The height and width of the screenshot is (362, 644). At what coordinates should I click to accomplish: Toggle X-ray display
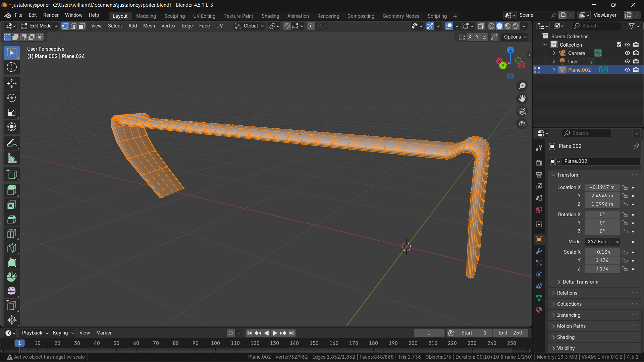pyautogui.click(x=481, y=26)
